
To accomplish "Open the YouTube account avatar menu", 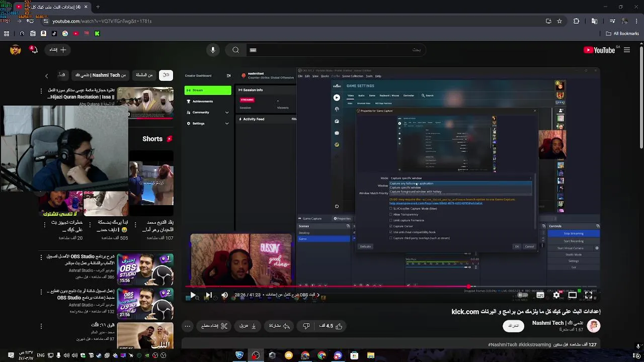I will [16, 50].
